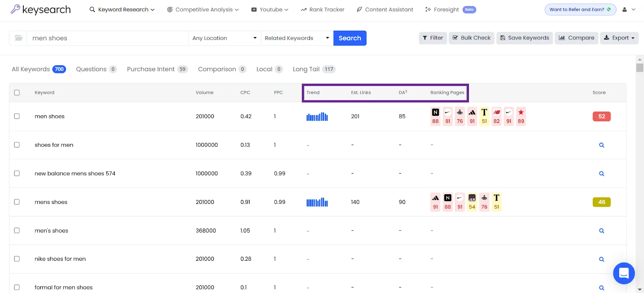Click the T icon in men shoes row
This screenshot has height=293, width=644.
tap(484, 116)
